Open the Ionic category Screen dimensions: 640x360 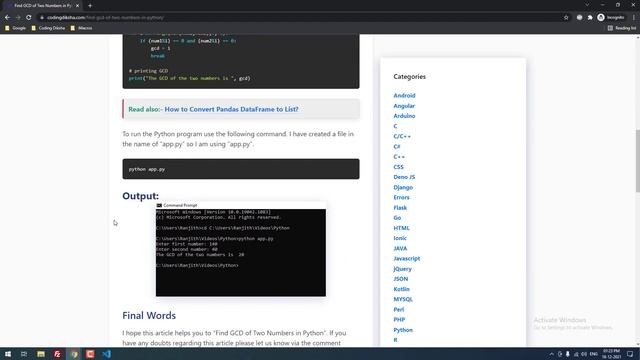coord(400,238)
